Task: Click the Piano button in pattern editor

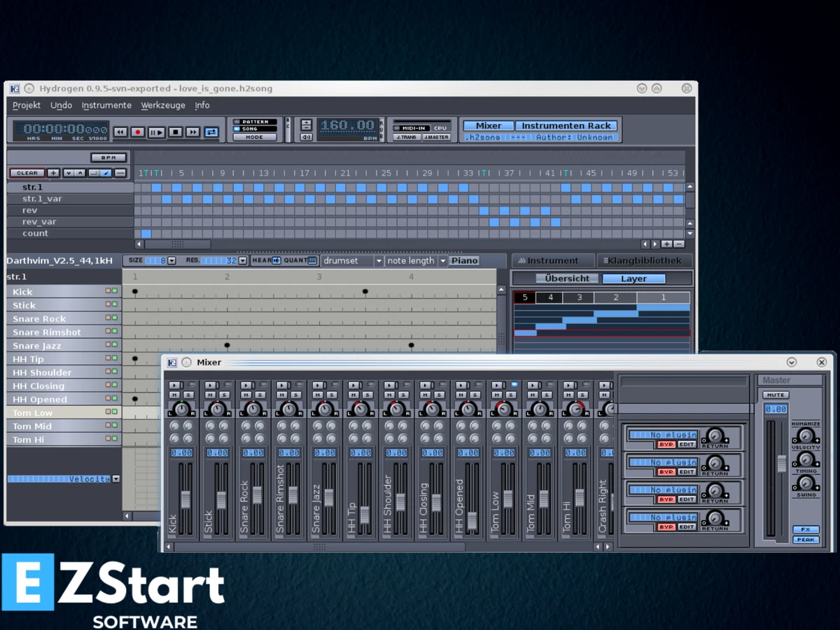Action: (x=464, y=260)
